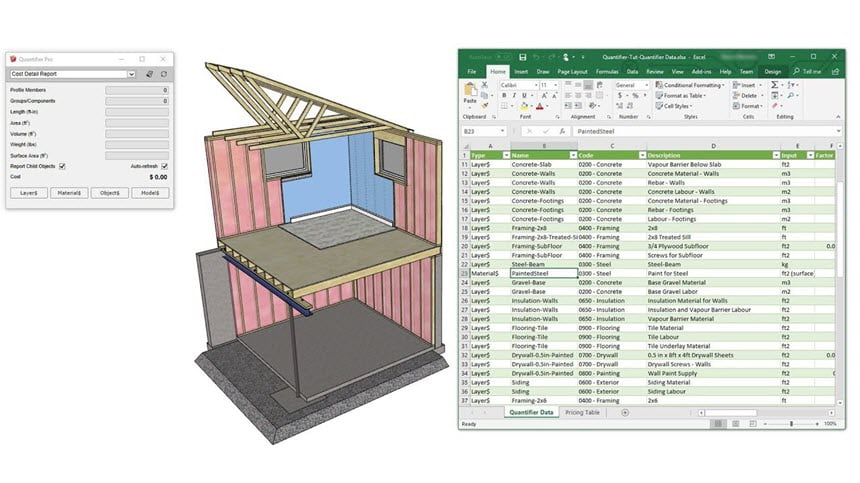The height and width of the screenshot is (483, 860).
Task: Increase font size with the large A icon
Action: (x=545, y=95)
